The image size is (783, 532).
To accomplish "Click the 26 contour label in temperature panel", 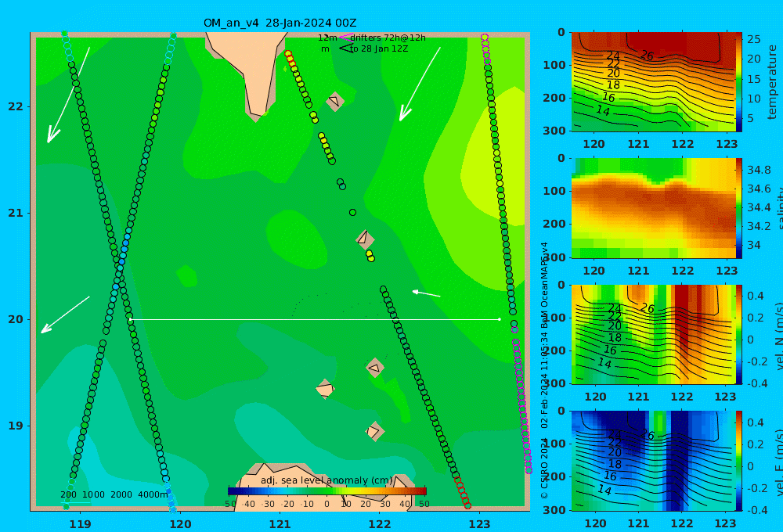I will (x=647, y=56).
